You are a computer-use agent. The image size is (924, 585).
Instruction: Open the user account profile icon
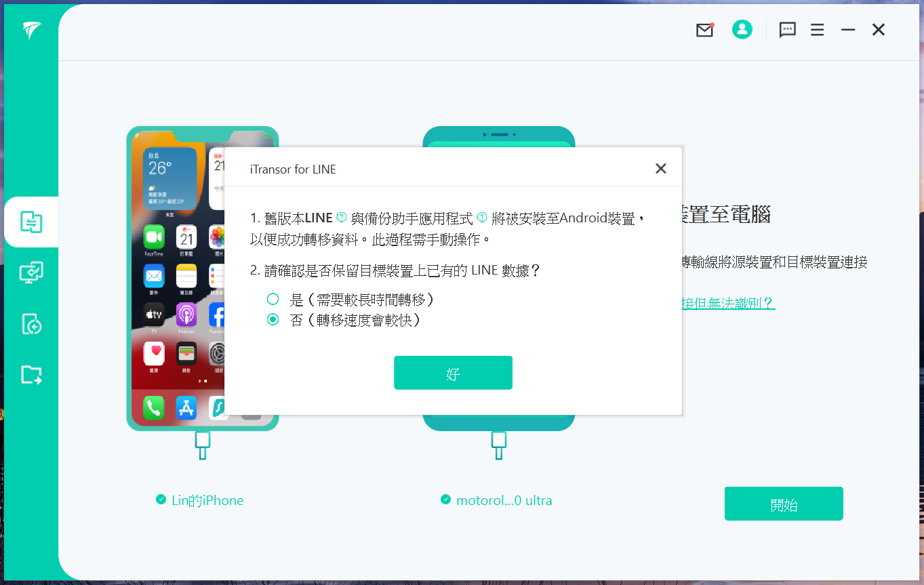click(742, 29)
